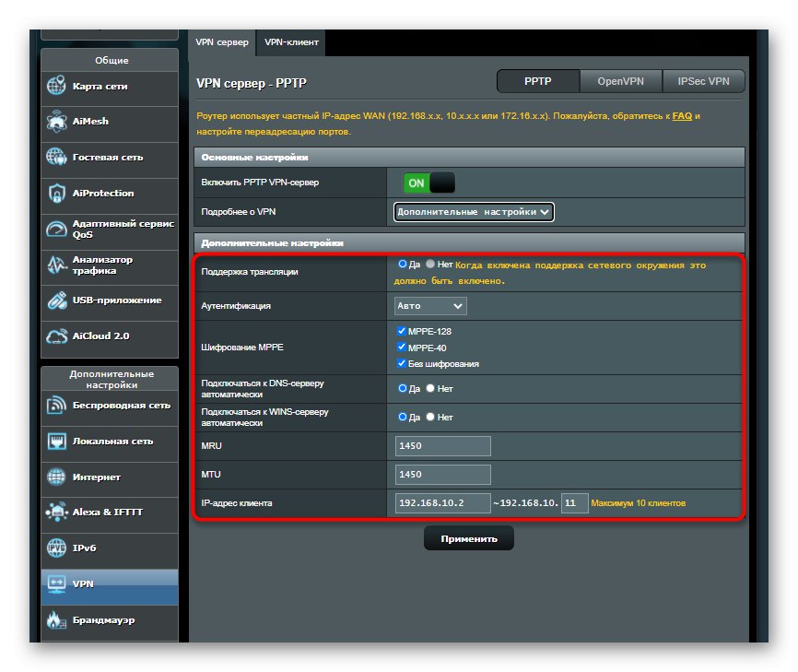This screenshot has height=672, width=798.
Task: Click the Шифрование MPPE label
Action: coord(242,348)
